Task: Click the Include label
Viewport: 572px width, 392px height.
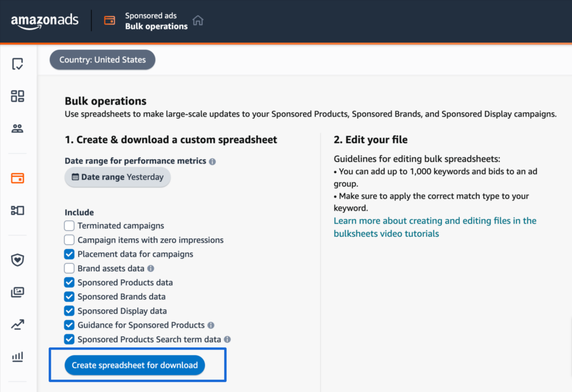Action: [79, 212]
